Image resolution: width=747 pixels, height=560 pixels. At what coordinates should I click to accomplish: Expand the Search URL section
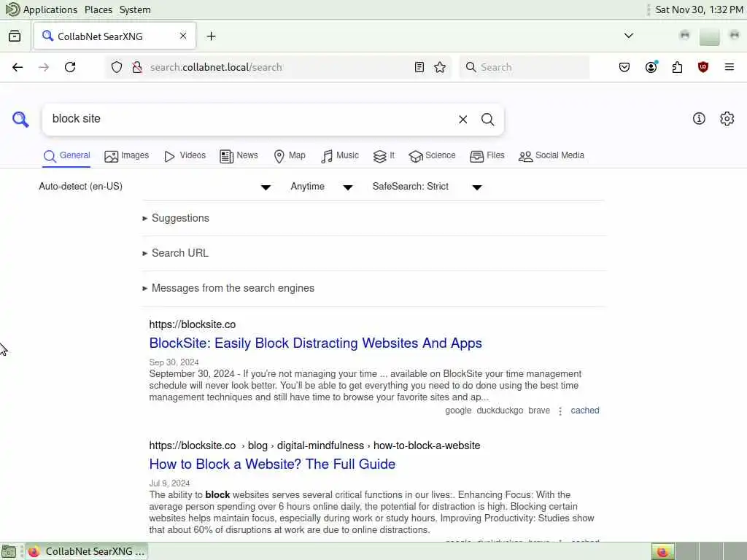coord(175,253)
